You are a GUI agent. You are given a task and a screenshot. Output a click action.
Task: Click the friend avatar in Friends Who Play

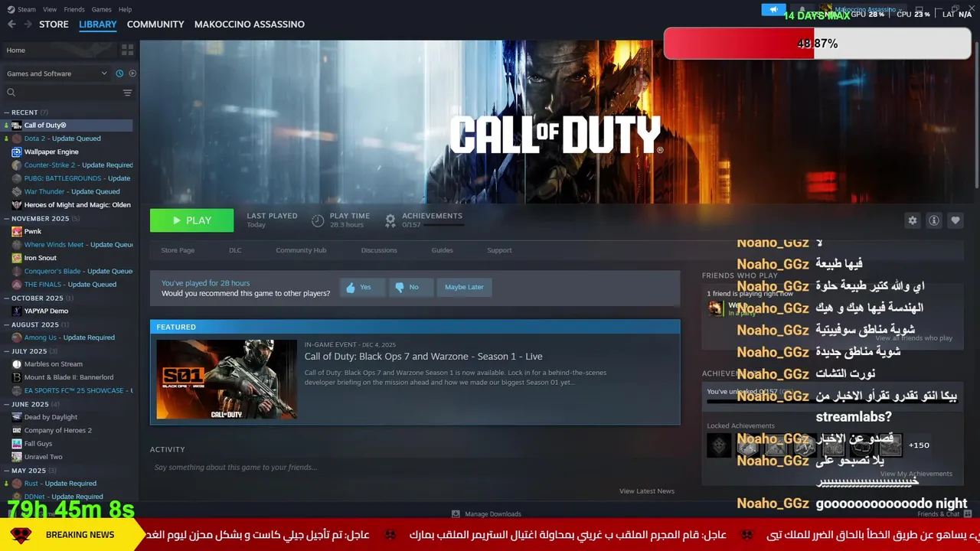coord(715,308)
